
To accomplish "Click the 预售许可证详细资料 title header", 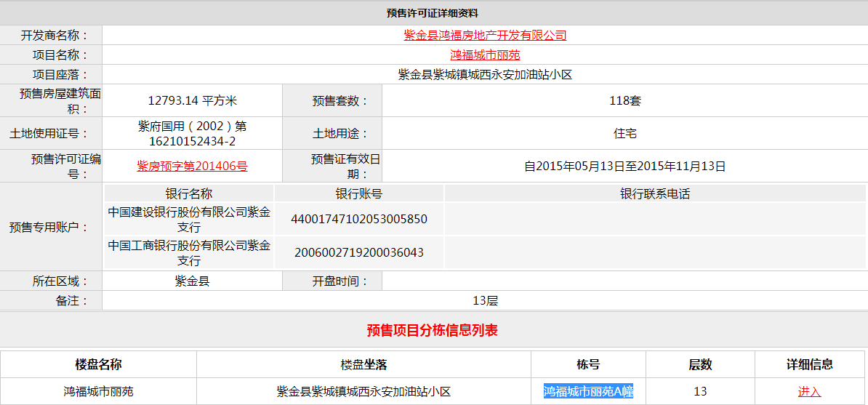I will point(433,13).
